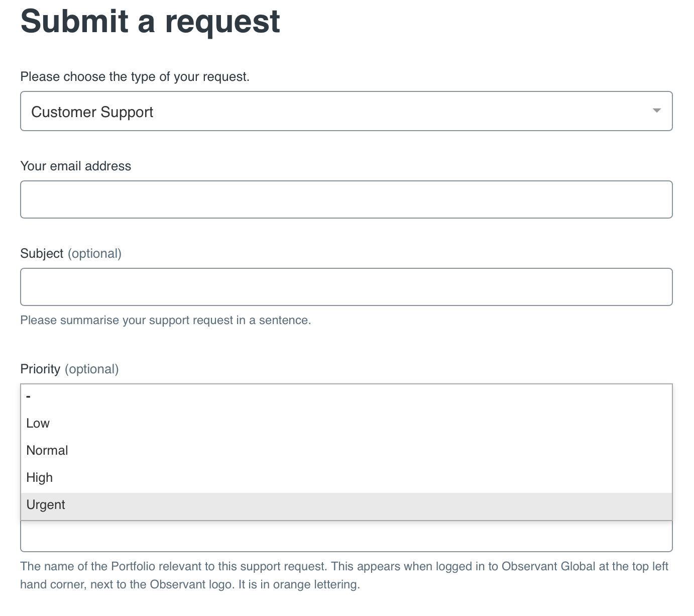Click the 'Your email address' label
Image resolution: width=694 pixels, height=616 pixels.
(75, 166)
